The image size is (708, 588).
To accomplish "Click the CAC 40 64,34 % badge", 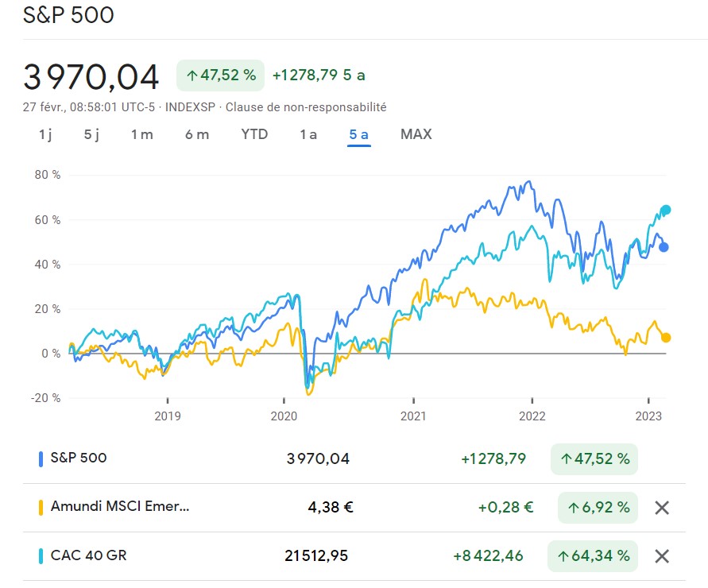I will (x=593, y=556).
